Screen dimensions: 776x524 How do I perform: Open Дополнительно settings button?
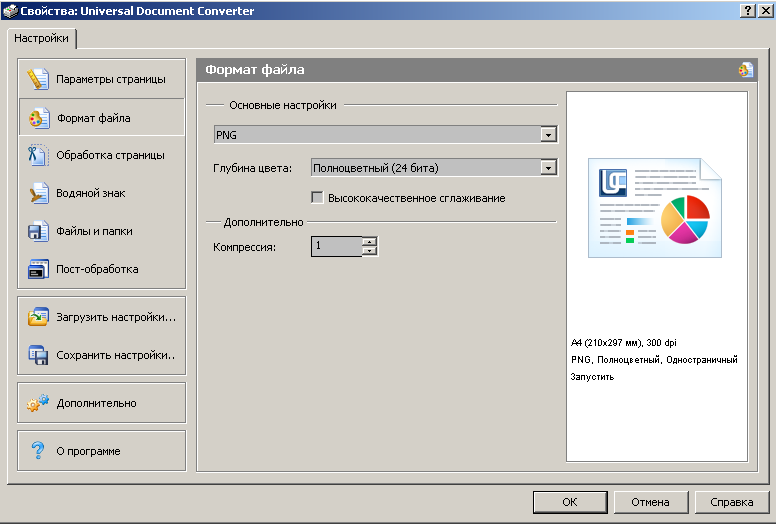coord(102,403)
